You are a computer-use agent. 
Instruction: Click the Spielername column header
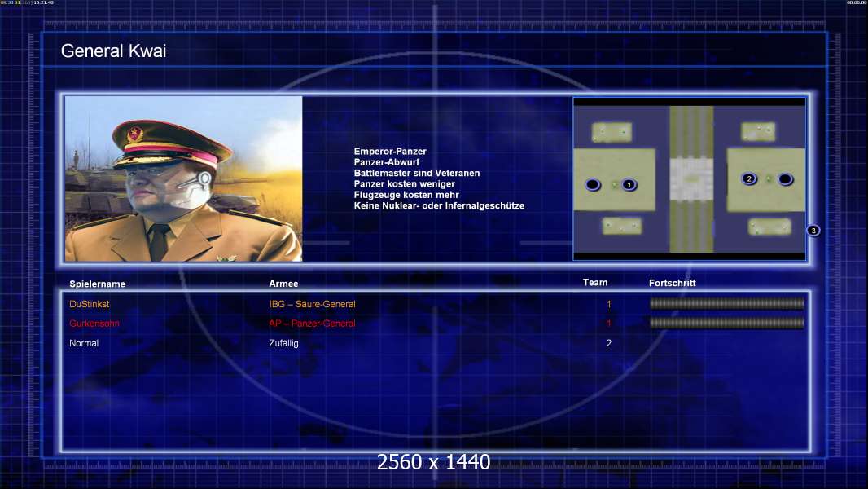click(98, 284)
